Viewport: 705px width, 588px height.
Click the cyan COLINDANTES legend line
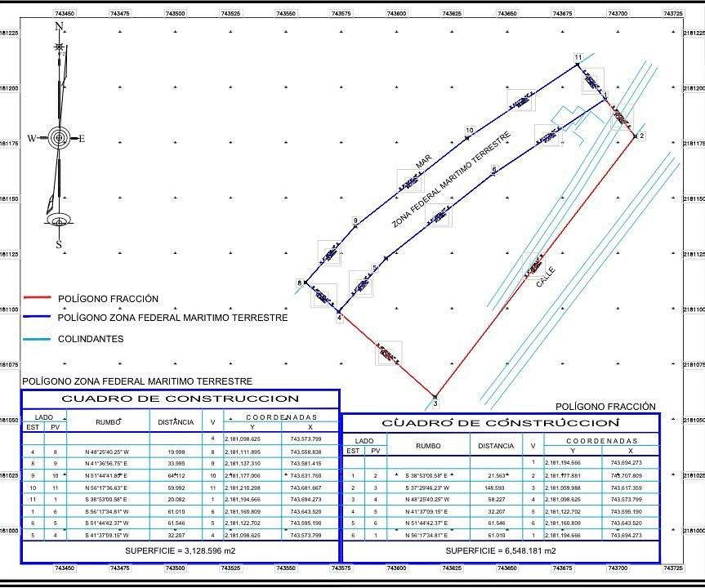[38, 338]
